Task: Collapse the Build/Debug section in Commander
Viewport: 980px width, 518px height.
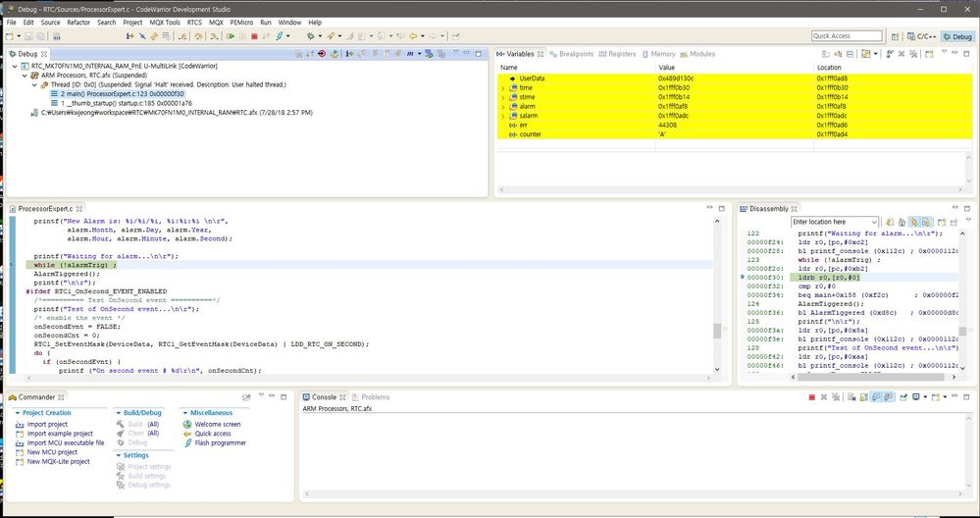Action: [118, 413]
